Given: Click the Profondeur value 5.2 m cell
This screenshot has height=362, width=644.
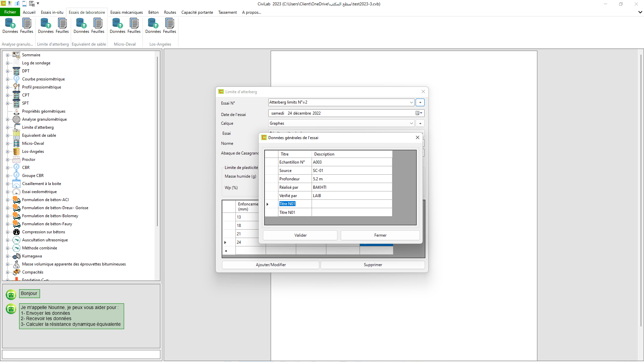Looking at the screenshot, I should pyautogui.click(x=352, y=179).
